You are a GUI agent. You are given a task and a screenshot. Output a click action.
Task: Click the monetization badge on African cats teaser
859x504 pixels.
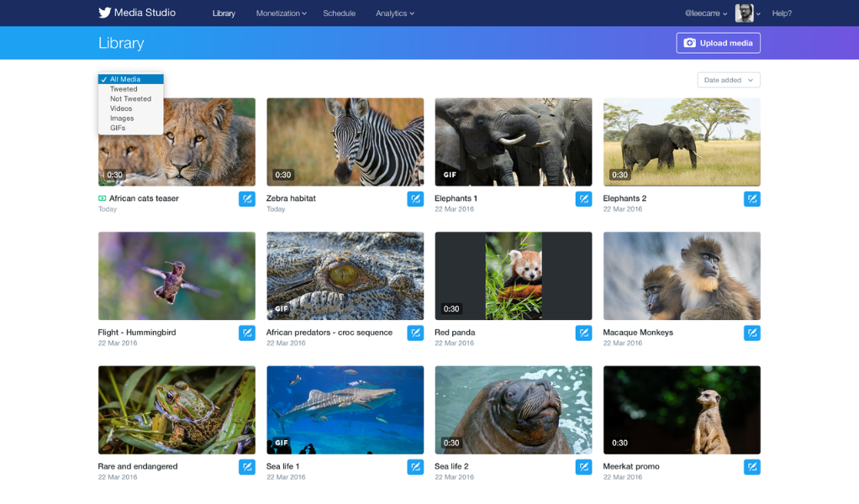(103, 198)
